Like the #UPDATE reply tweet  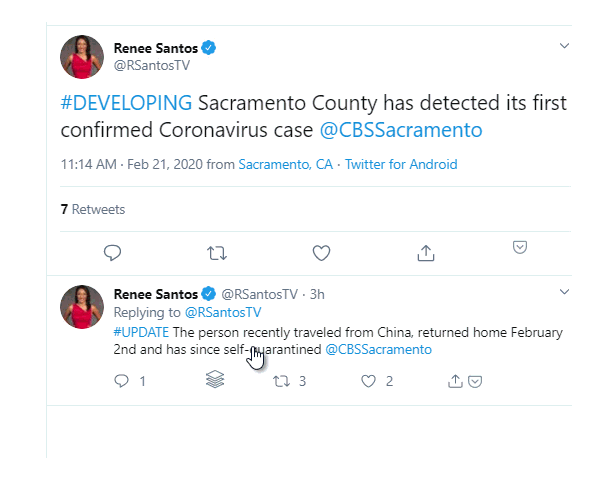coord(368,381)
